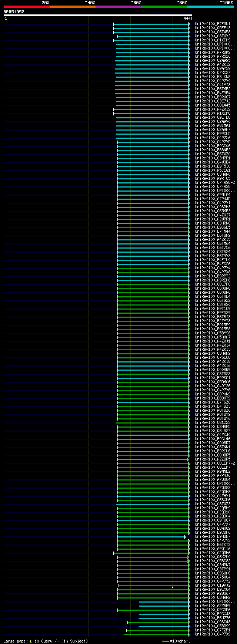Select hit UniRef100_A8IMA1
Screen dimensions: 237x644
(x=213, y=126)
